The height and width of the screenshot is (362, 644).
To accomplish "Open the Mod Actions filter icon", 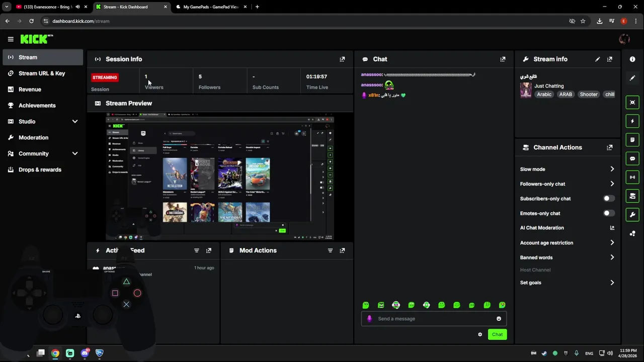I will [x=330, y=250].
